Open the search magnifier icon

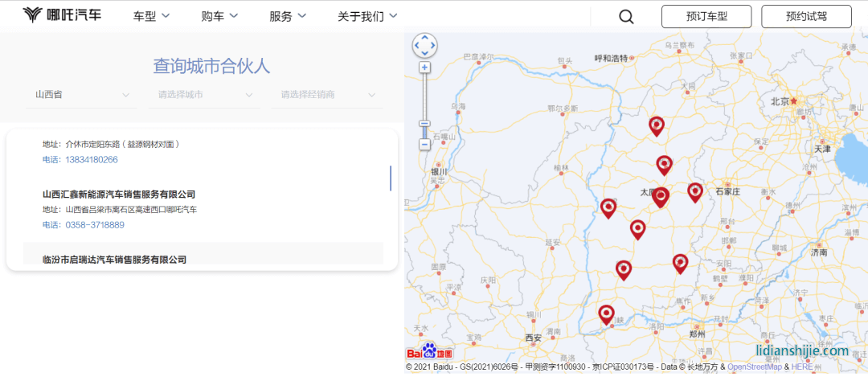[626, 17]
